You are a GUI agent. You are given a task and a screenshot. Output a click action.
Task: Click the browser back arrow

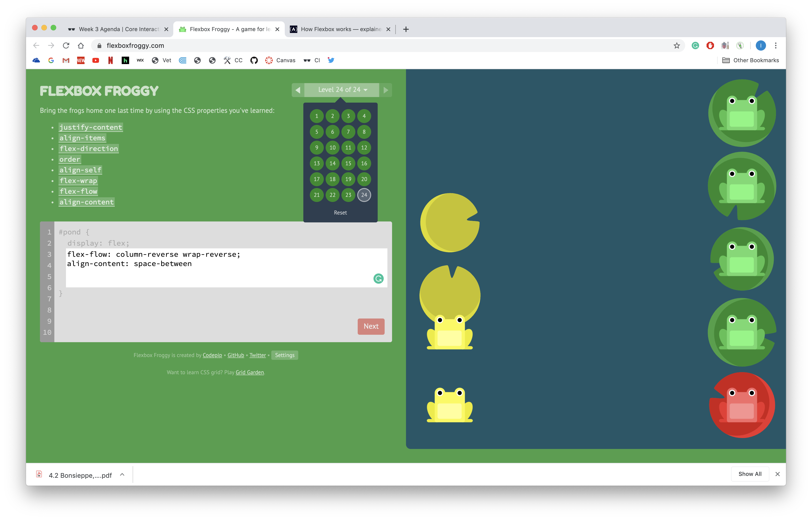(x=36, y=45)
